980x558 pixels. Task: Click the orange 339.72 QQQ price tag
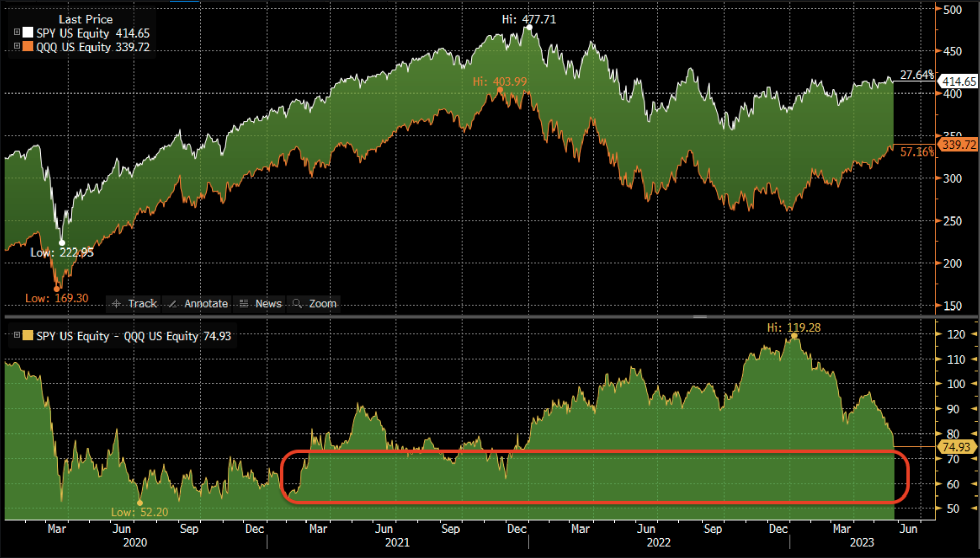coord(959,145)
